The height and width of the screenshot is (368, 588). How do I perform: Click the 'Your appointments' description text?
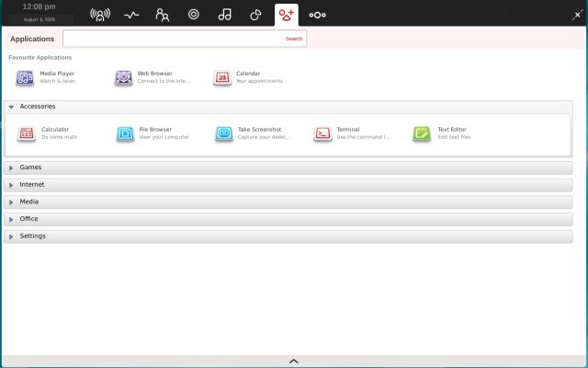pyautogui.click(x=259, y=81)
